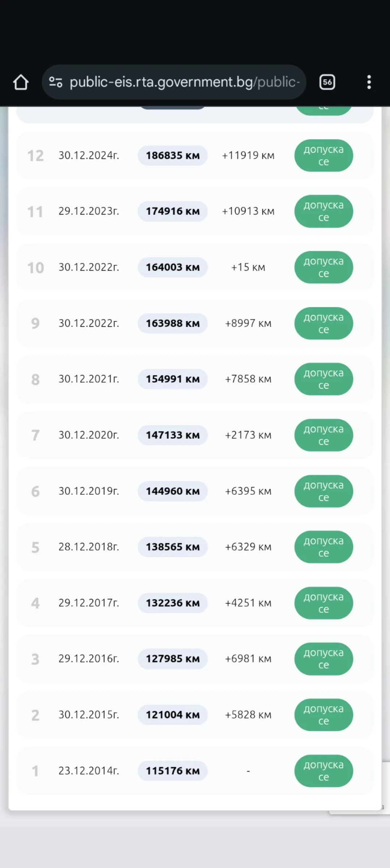Click the green status badge for 30.12.2024
The height and width of the screenshot is (868, 390).
(x=323, y=156)
